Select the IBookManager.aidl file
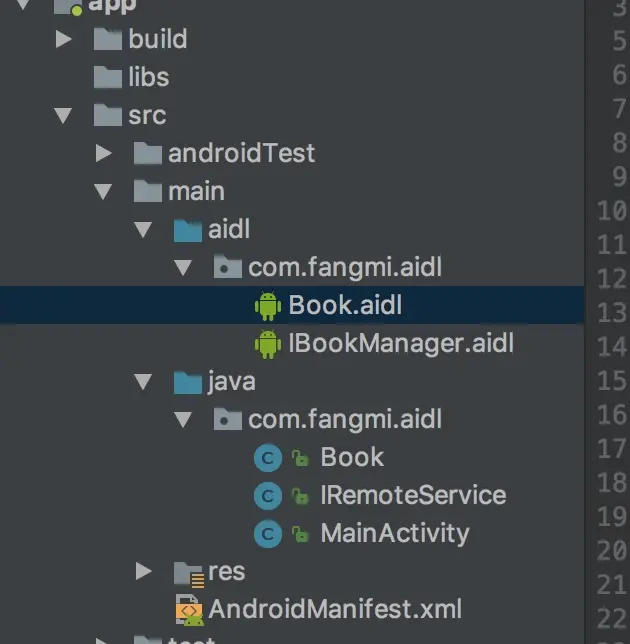This screenshot has height=644, width=630. click(400, 344)
